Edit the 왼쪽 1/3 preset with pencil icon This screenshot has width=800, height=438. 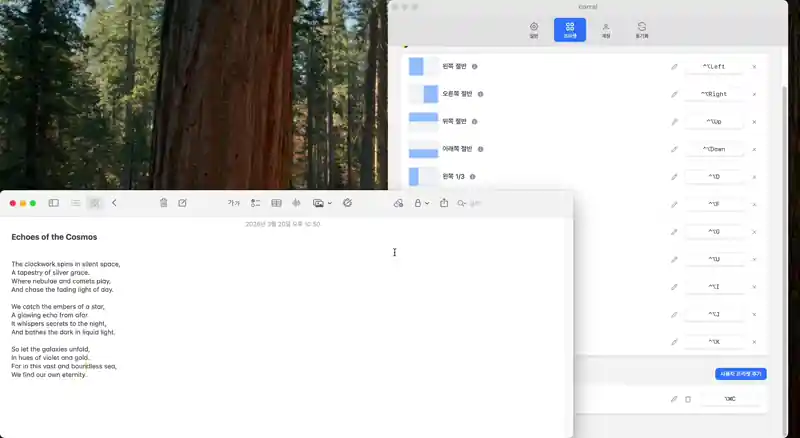674,177
